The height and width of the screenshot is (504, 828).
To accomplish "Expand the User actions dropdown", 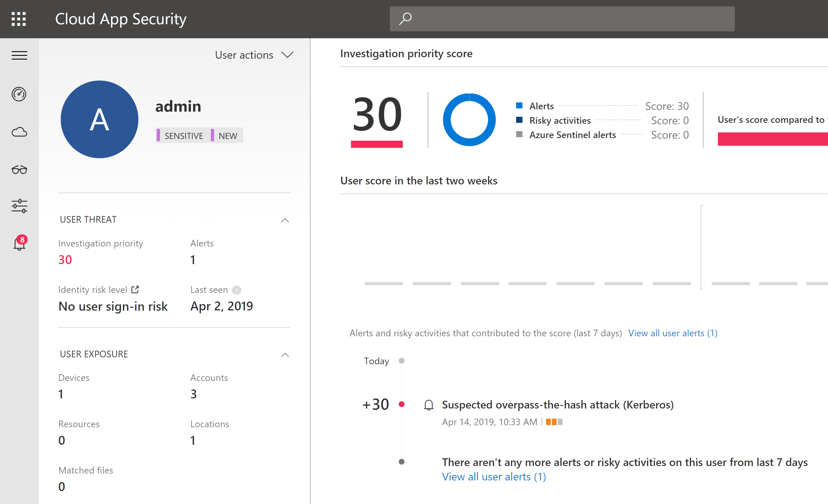I will click(x=254, y=55).
